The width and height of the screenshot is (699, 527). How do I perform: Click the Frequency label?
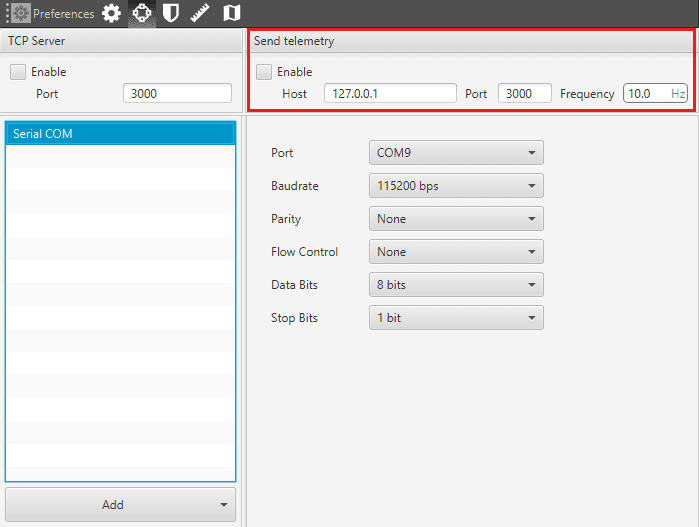587,94
